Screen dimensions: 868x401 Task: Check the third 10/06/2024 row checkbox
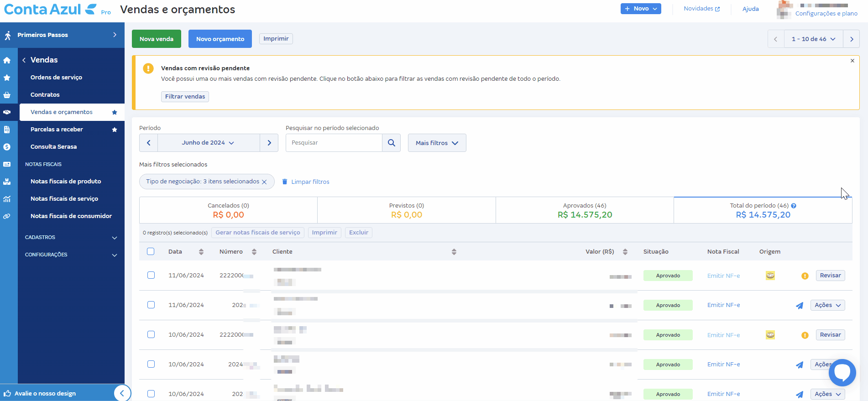click(x=151, y=394)
